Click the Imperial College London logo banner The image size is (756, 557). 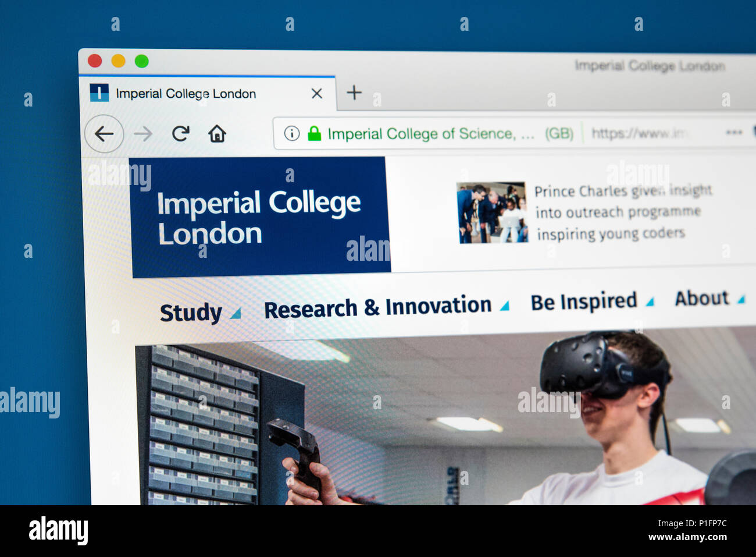coord(260,217)
